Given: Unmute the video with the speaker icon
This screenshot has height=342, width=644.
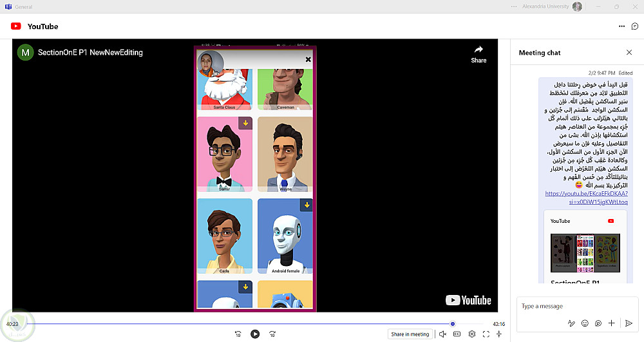Looking at the screenshot, I should click(x=443, y=334).
